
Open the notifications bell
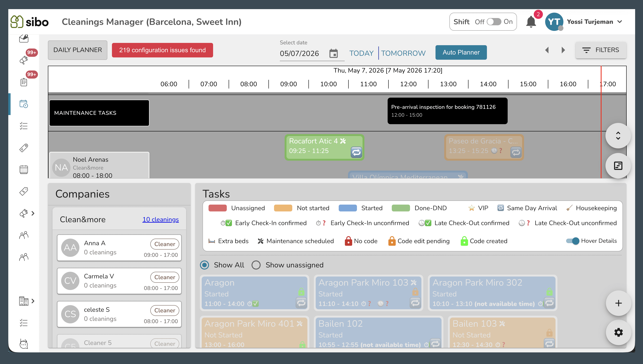tap(531, 22)
